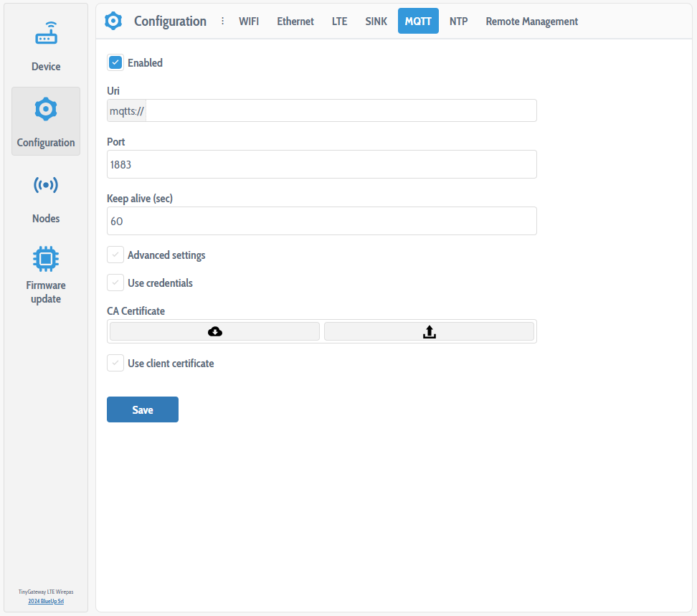Check Use client certificate
The height and width of the screenshot is (616, 697).
pos(115,363)
